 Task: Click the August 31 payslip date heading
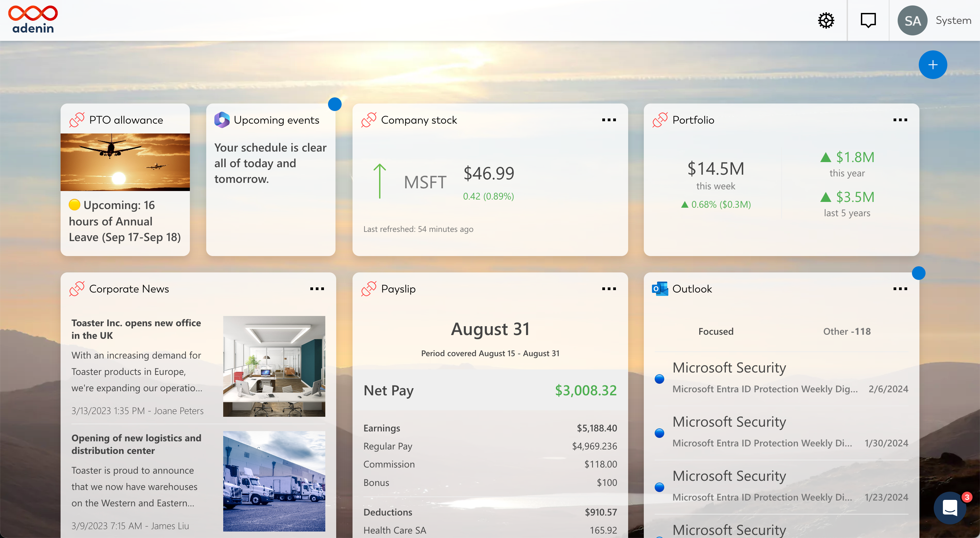tap(490, 329)
